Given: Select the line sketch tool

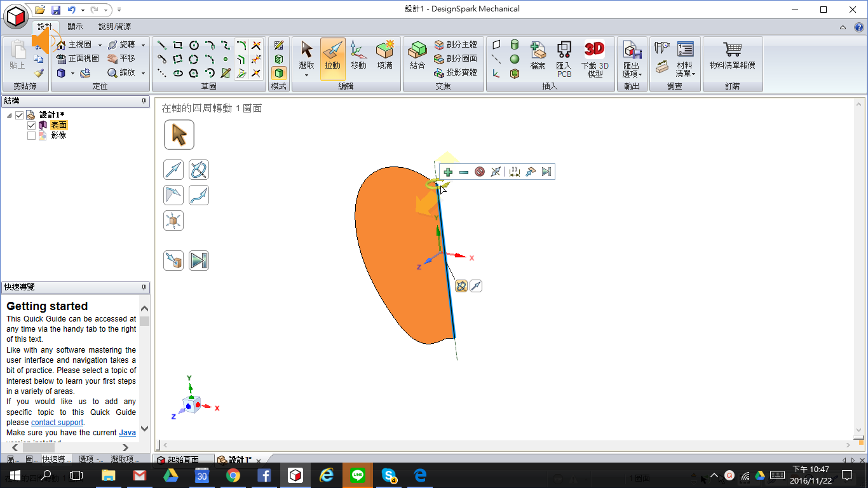Looking at the screenshot, I should click(162, 45).
